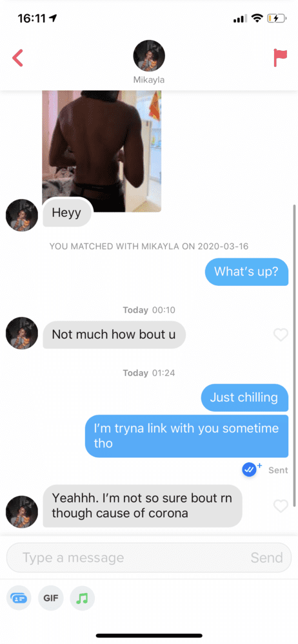Tap the battery charging icon in the status bar
The width and height of the screenshot is (298, 644).
[276, 18]
